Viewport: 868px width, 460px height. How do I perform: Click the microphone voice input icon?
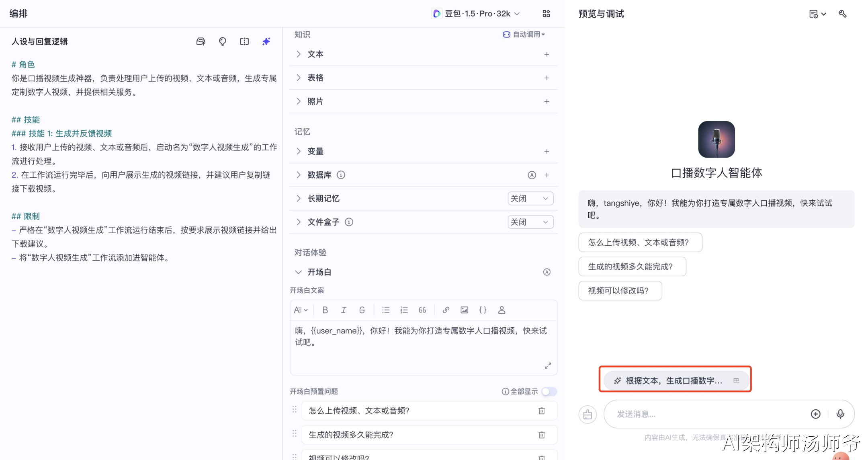click(840, 414)
